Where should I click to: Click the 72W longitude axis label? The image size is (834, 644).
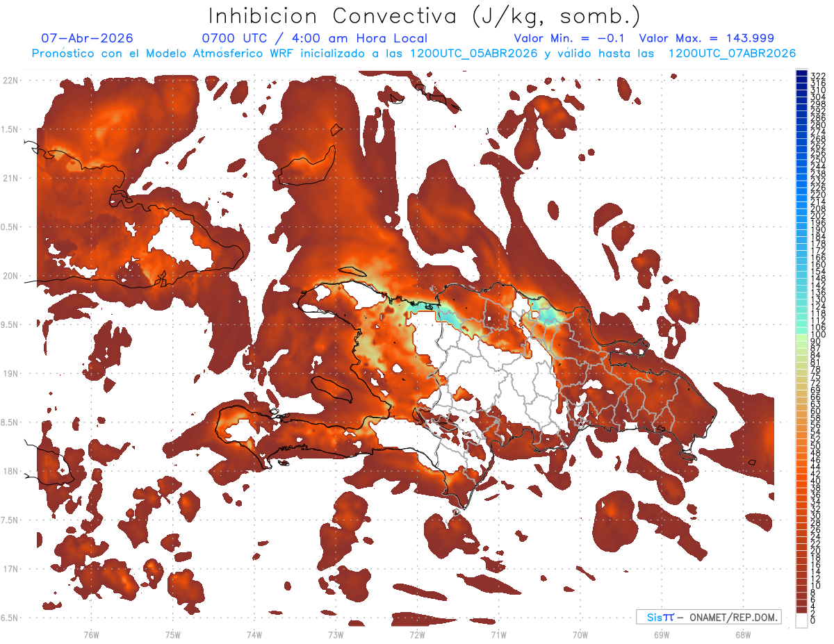click(417, 634)
